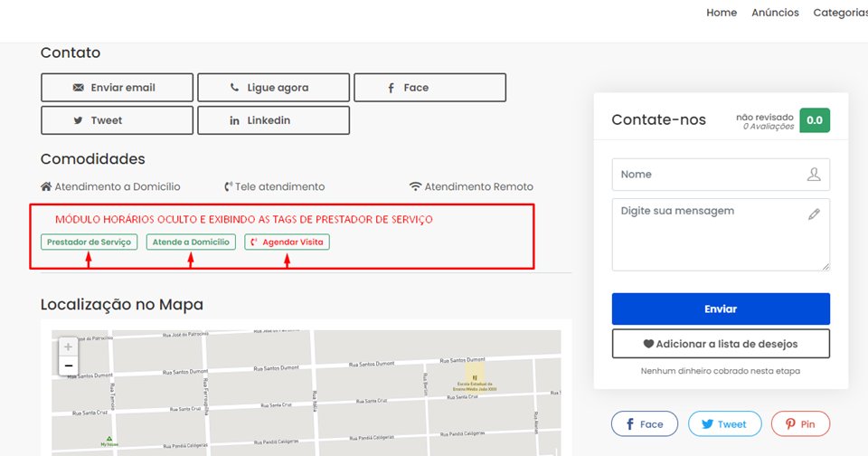Viewport: 868px width, 456px height.
Task: Select the Prestador de Serviço tag
Action: (x=89, y=242)
